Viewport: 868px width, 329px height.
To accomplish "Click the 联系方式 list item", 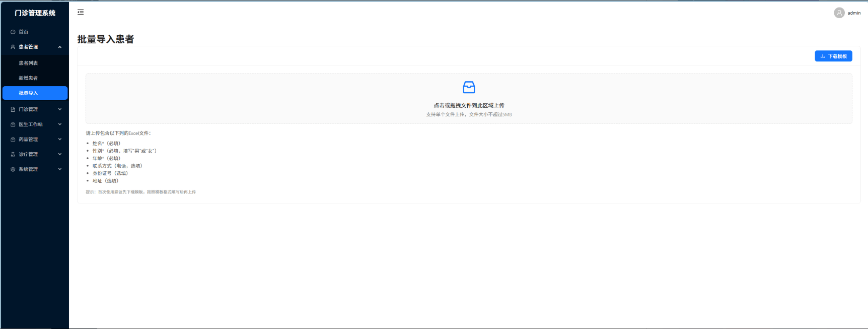I will pos(117,166).
